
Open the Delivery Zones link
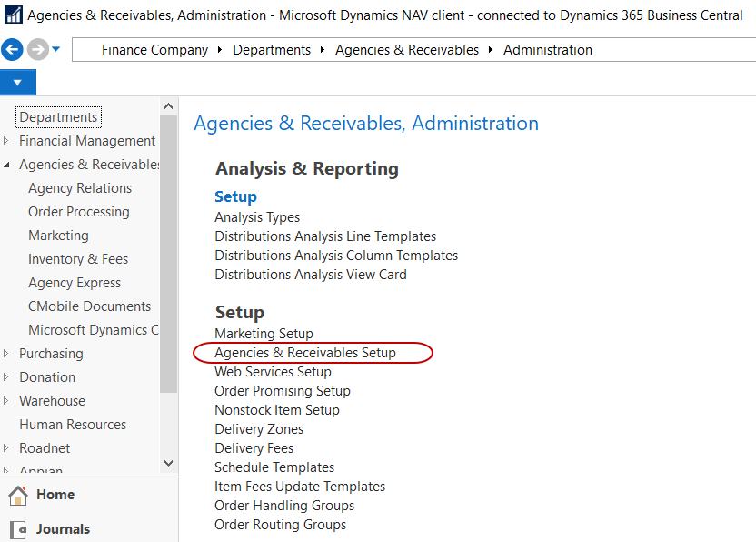[x=259, y=429]
